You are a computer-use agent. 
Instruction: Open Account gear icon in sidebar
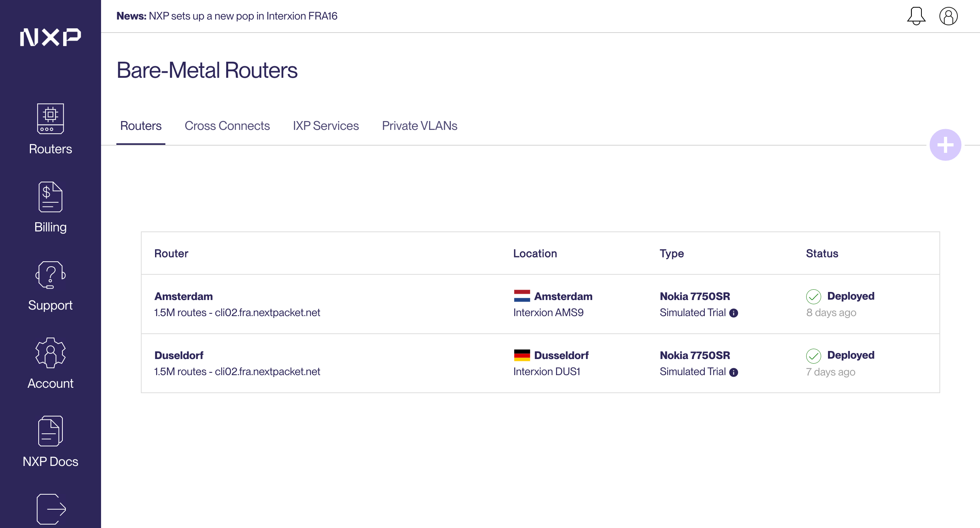click(51, 353)
